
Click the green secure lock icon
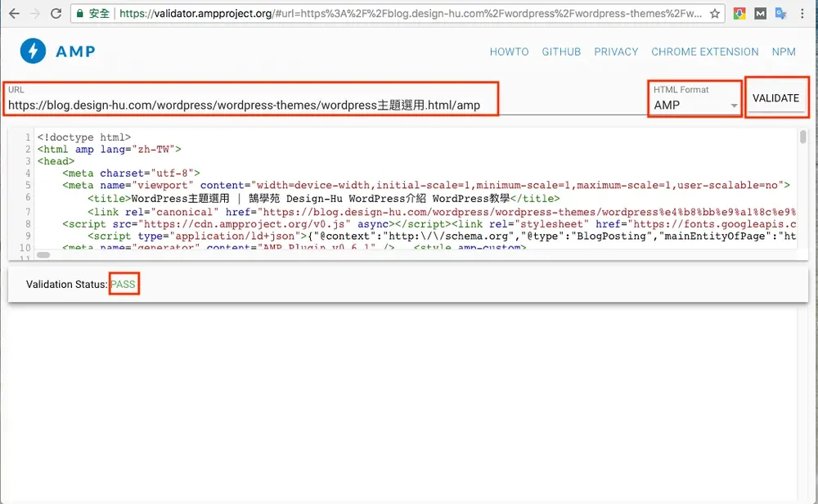point(80,14)
